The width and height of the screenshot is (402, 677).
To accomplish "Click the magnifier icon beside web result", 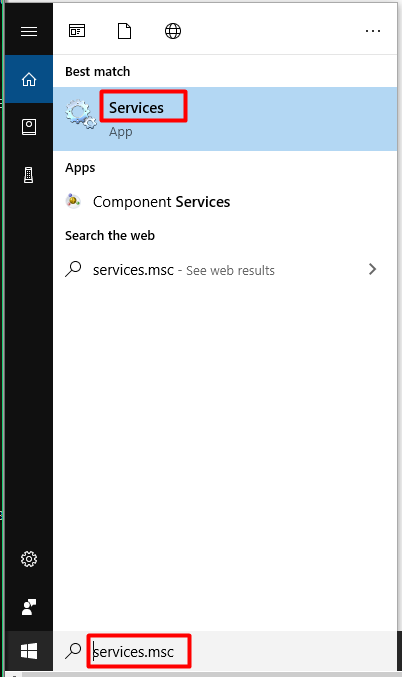I will point(73,269).
